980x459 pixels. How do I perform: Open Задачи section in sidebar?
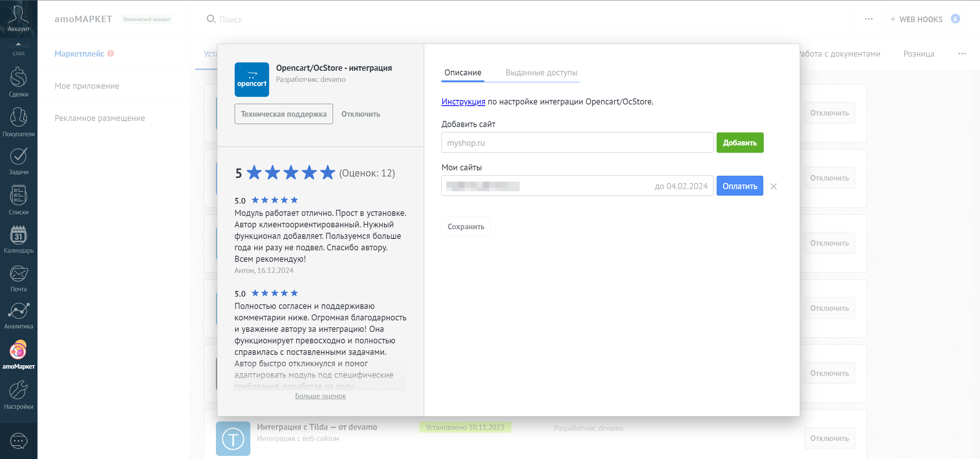(18, 161)
